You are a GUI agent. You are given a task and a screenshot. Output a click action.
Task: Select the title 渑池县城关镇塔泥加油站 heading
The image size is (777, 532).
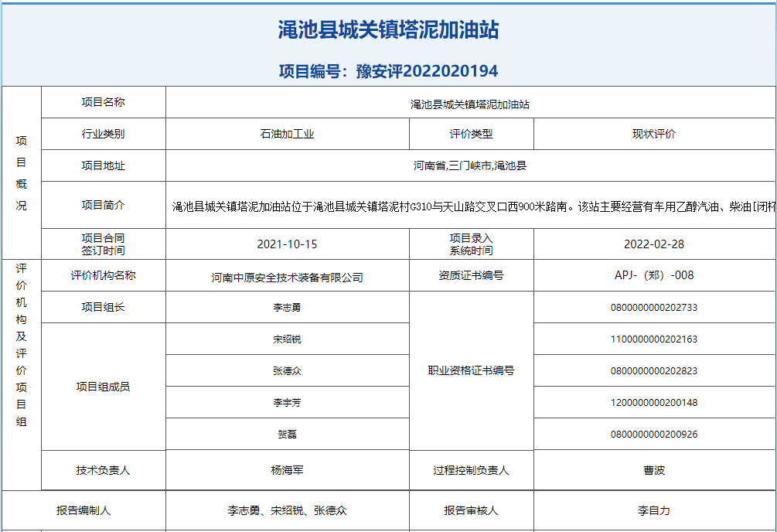[x=388, y=29]
